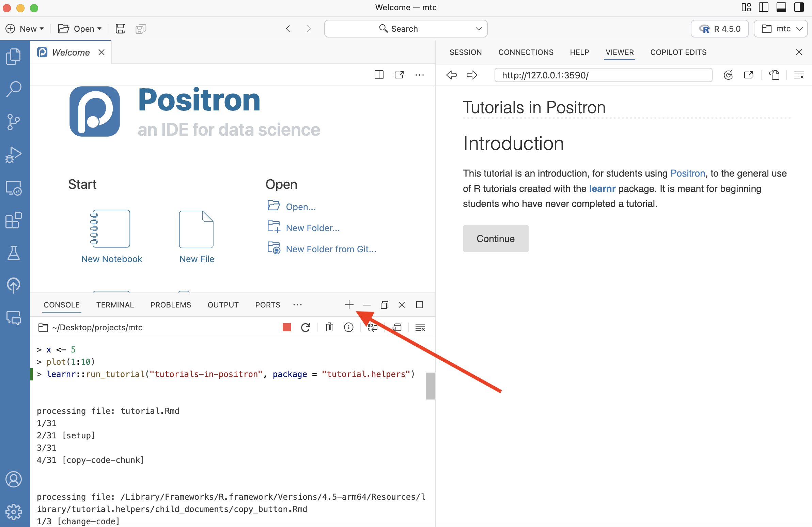Open the Posit Publisher upload view

[x=14, y=285]
